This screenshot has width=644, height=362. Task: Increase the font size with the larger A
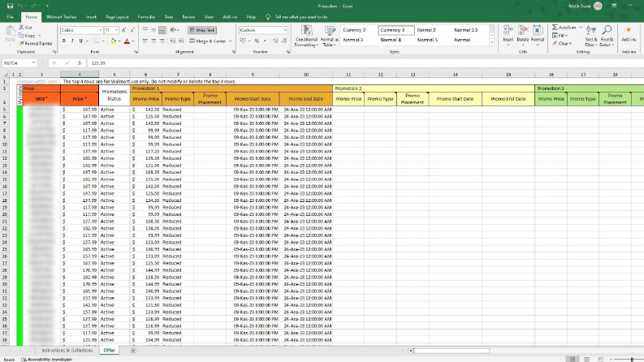coord(124,30)
